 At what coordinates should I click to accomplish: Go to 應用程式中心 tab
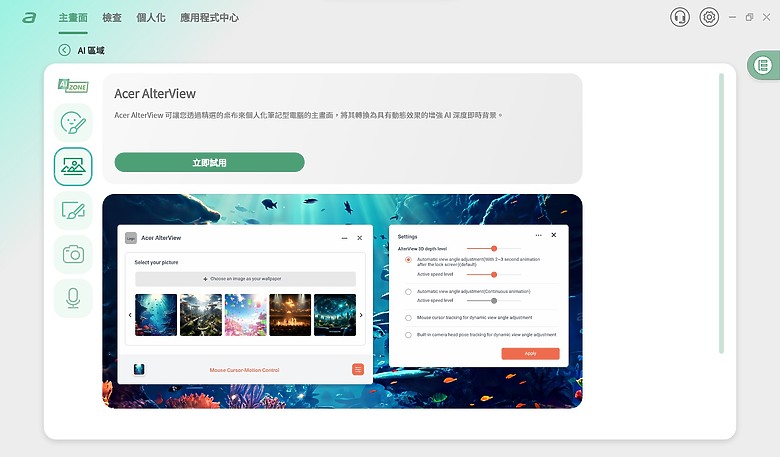coord(209,18)
